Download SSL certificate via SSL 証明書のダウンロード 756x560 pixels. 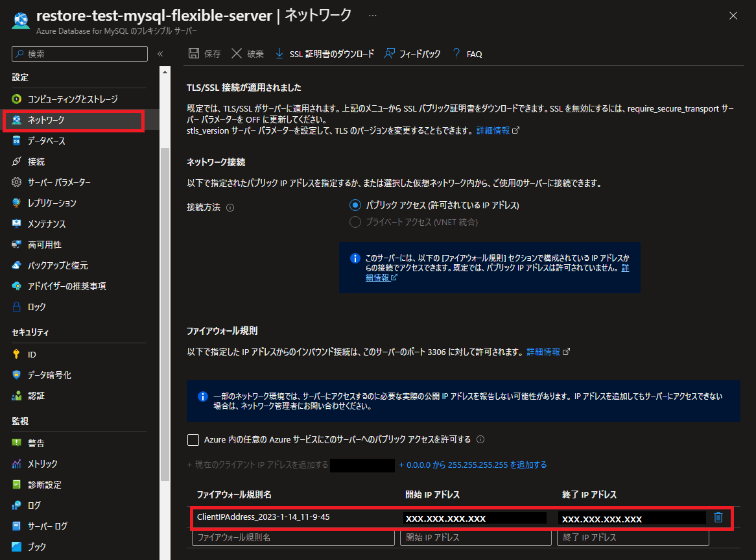pos(324,54)
